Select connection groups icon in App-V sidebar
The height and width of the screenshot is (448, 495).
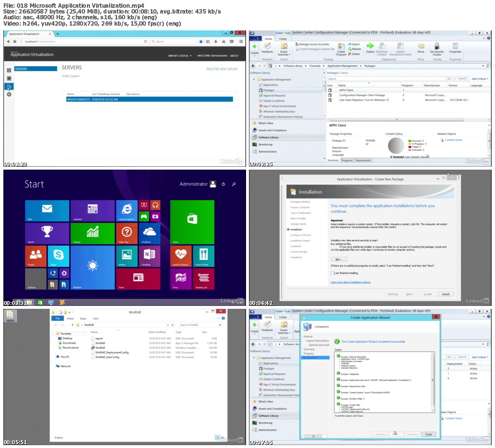click(x=9, y=78)
